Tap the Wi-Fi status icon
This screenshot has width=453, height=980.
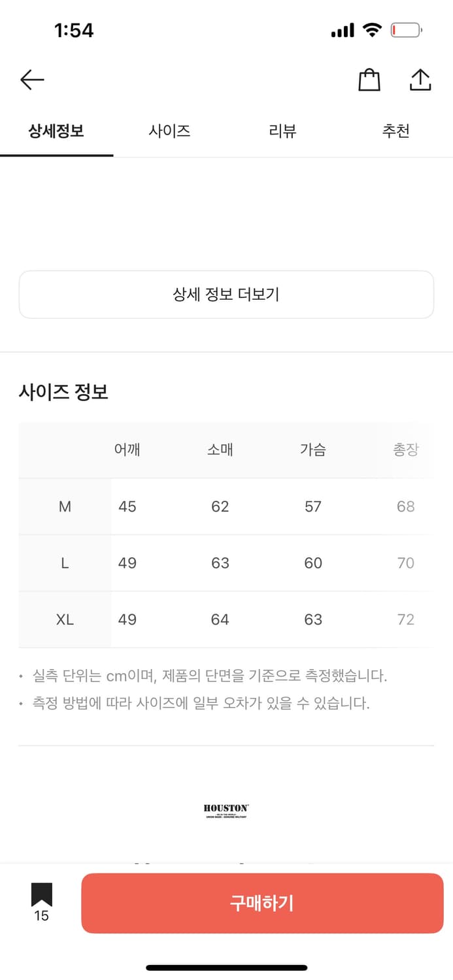tap(373, 30)
